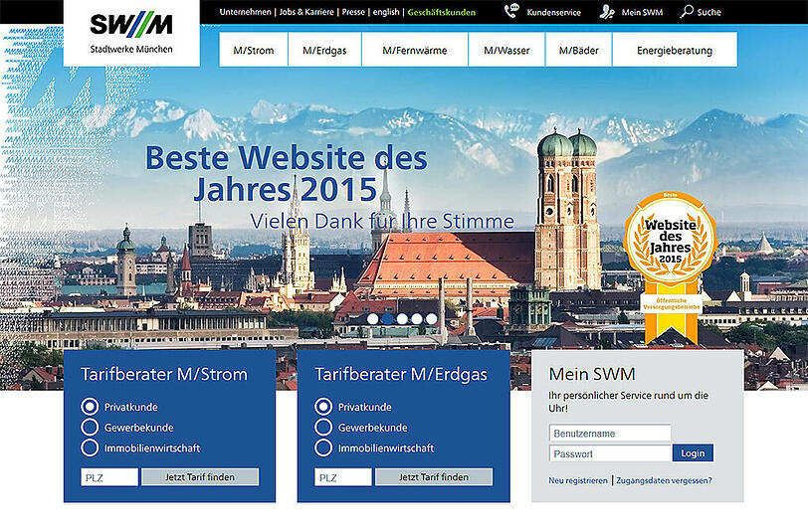
Task: Click the Website des Jahres 2015 badge
Action: [x=670, y=267]
